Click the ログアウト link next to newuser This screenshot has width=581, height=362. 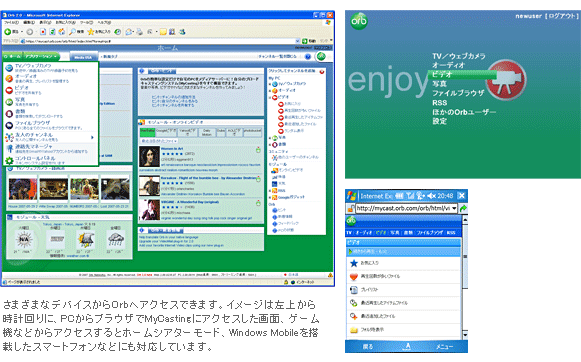coord(562,16)
